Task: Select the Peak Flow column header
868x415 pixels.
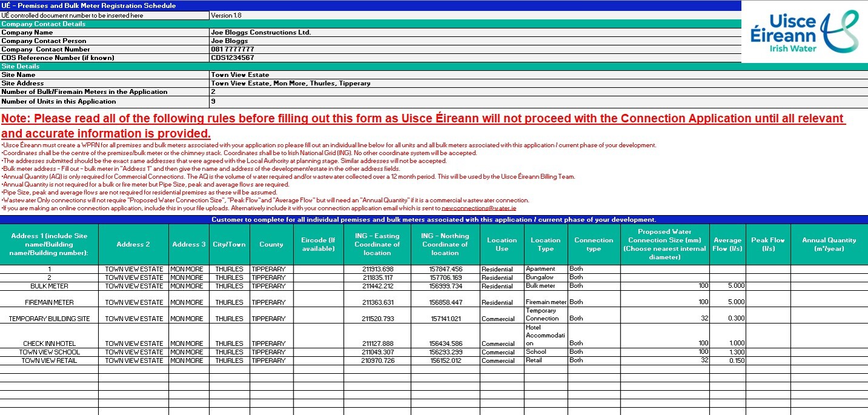Action: [x=768, y=244]
